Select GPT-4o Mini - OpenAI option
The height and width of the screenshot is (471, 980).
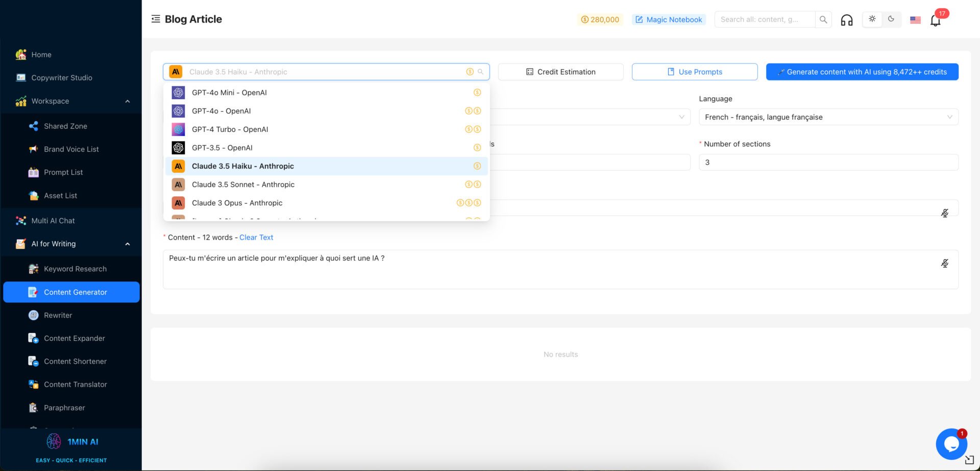pos(326,92)
